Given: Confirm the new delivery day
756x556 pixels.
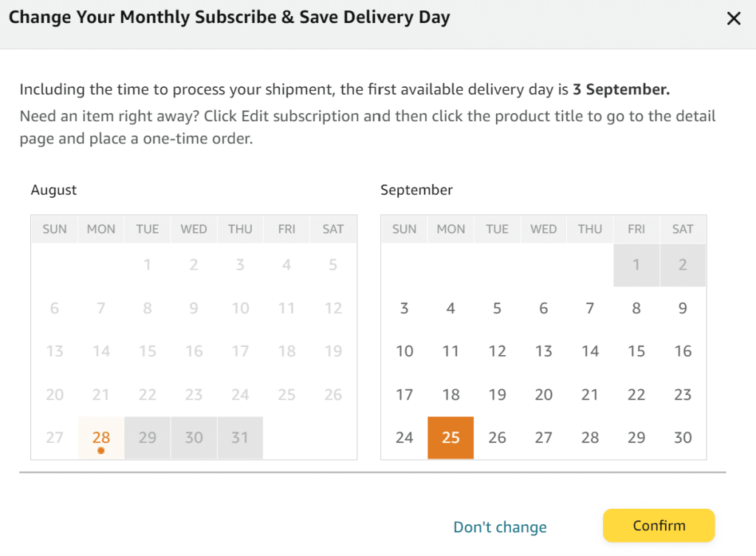Looking at the screenshot, I should (x=659, y=525).
